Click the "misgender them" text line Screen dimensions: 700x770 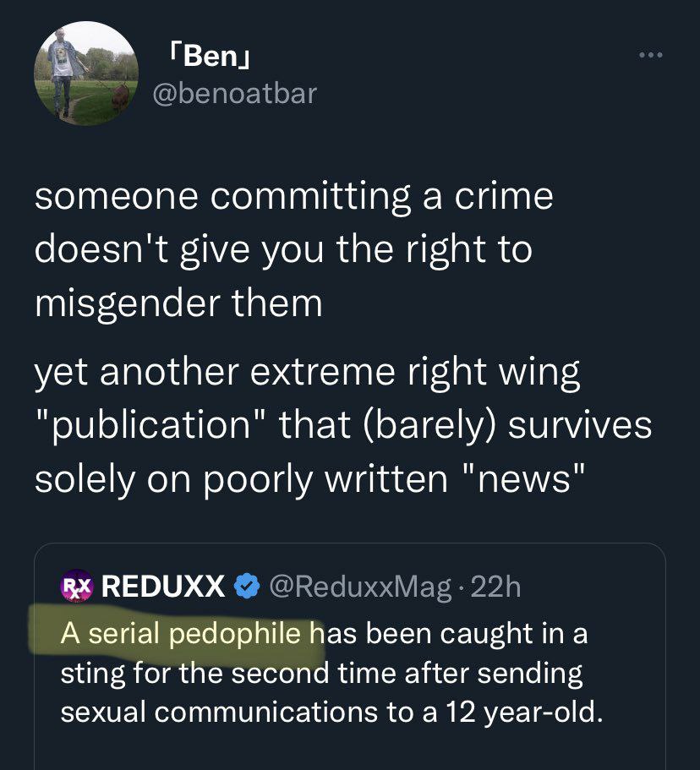click(x=178, y=303)
